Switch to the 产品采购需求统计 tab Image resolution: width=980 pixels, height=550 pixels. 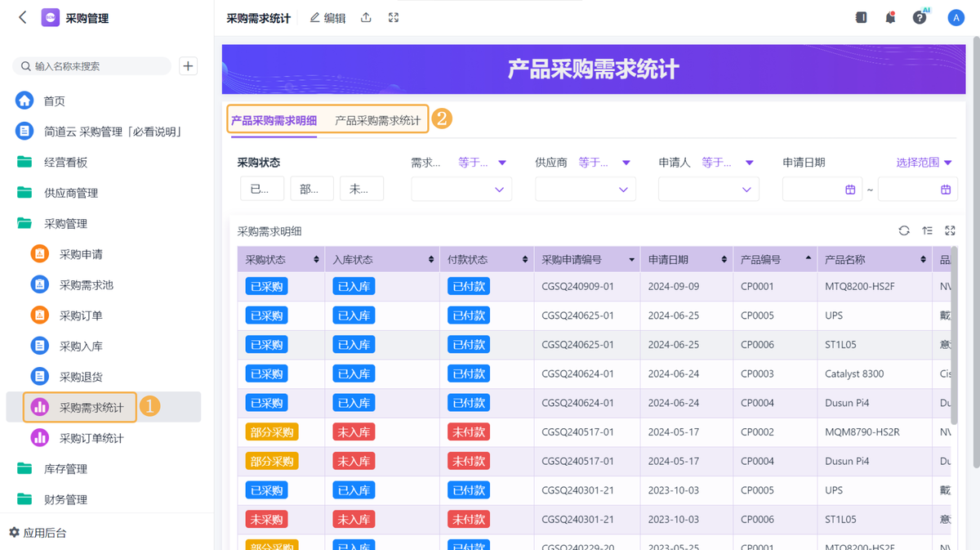tap(377, 120)
